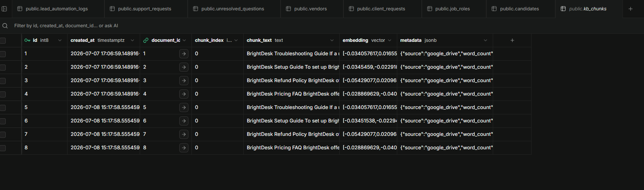Viewport: 644px width, 190px height.
Task: Add a new column with plus icon
Action: click(x=512, y=40)
